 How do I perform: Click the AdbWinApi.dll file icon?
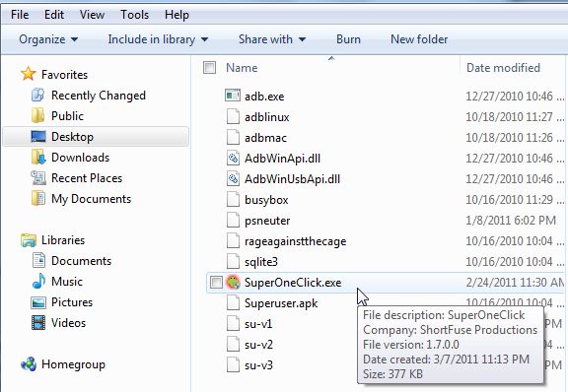233,159
